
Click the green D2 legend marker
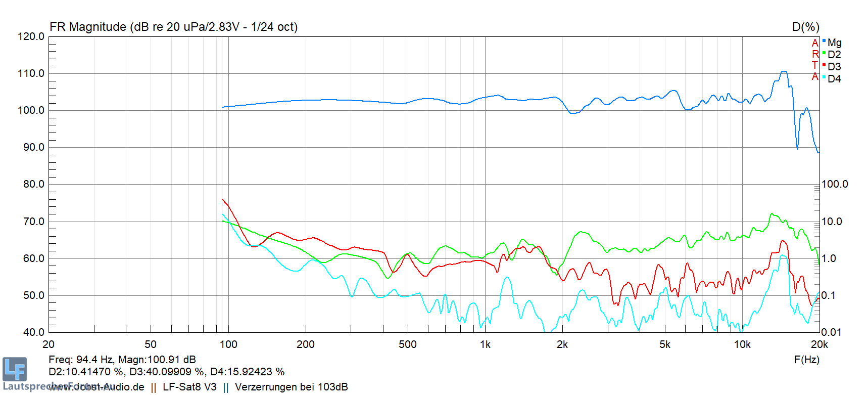pos(824,53)
